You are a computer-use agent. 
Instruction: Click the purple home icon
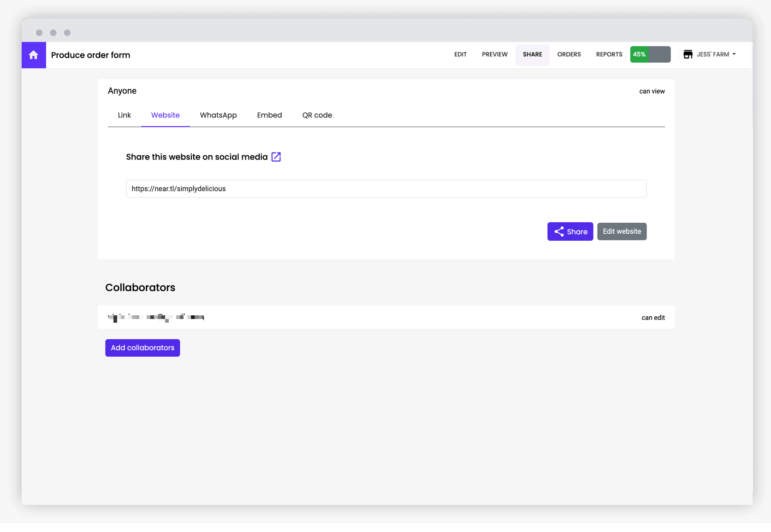point(34,55)
